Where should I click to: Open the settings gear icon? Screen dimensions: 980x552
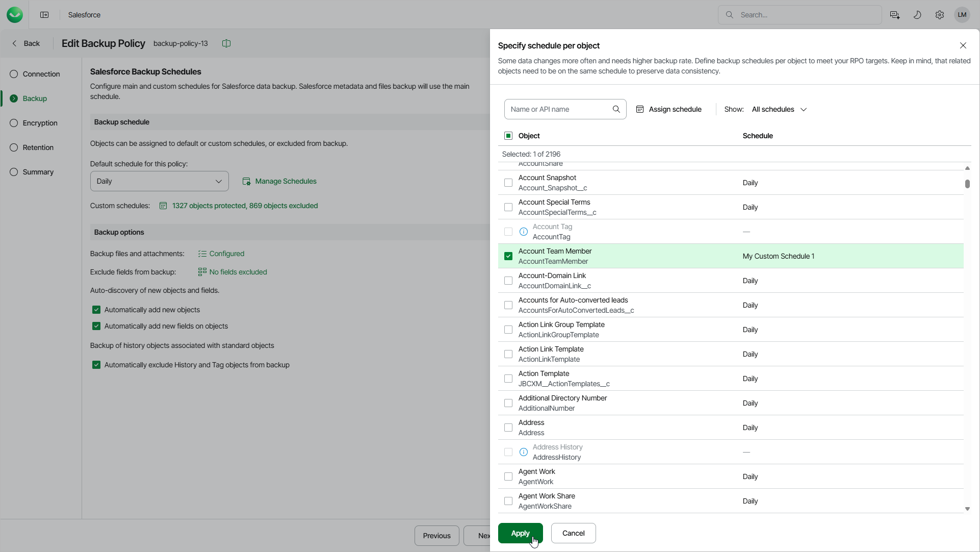939,15
